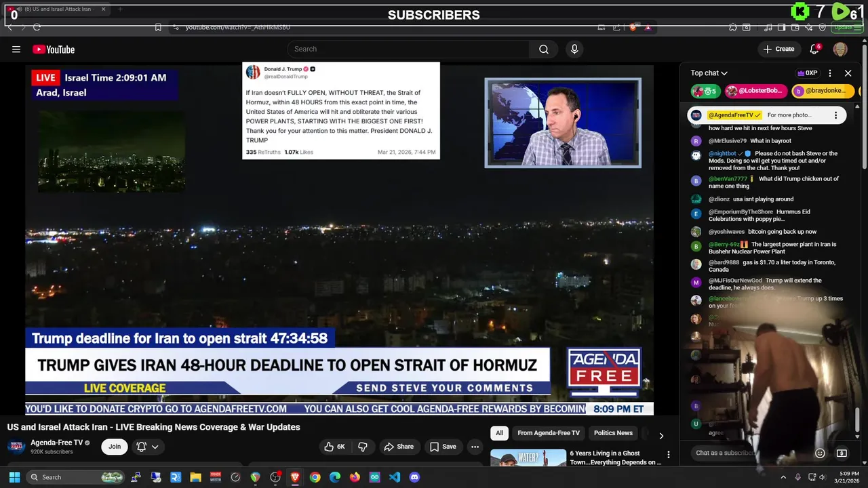Open Brave Rewards triangle icon
868x488 pixels.
coord(648,27)
